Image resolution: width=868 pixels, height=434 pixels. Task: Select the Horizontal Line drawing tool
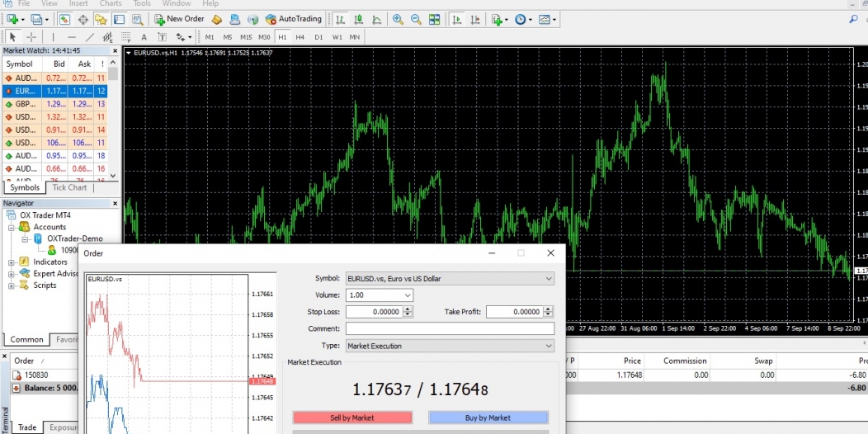pyautogui.click(x=72, y=37)
